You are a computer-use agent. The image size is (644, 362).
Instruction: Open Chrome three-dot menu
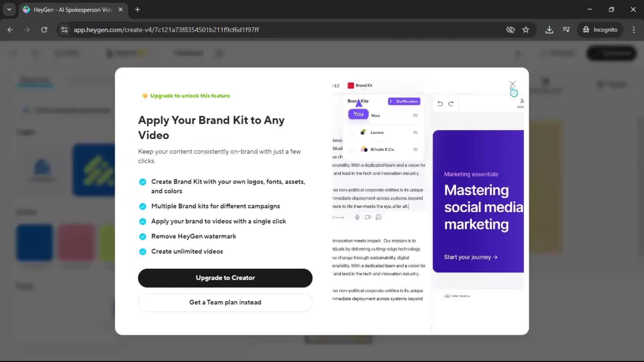pos(634,30)
